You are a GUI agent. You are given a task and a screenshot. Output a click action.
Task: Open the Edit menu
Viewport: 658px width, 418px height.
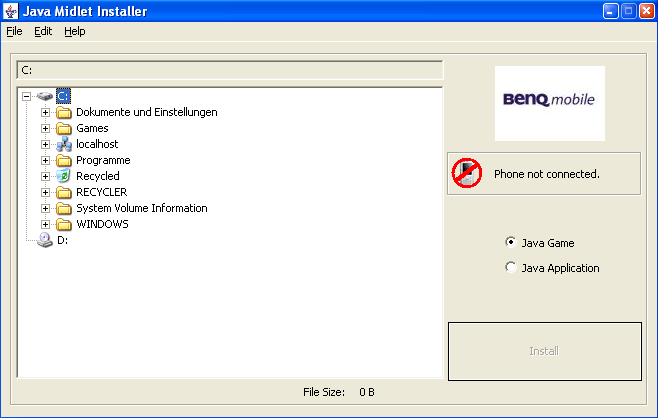tap(43, 31)
